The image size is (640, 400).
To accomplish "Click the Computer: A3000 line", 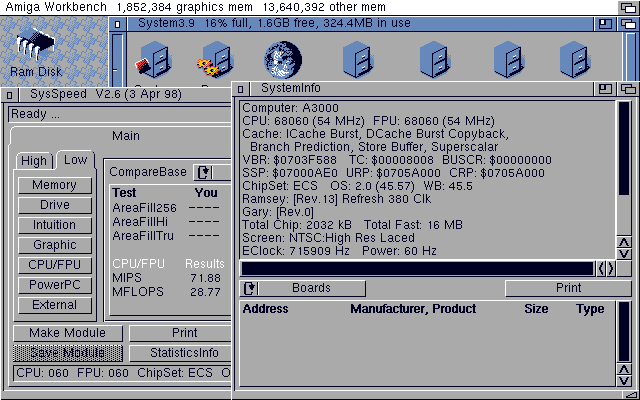I will (290, 108).
